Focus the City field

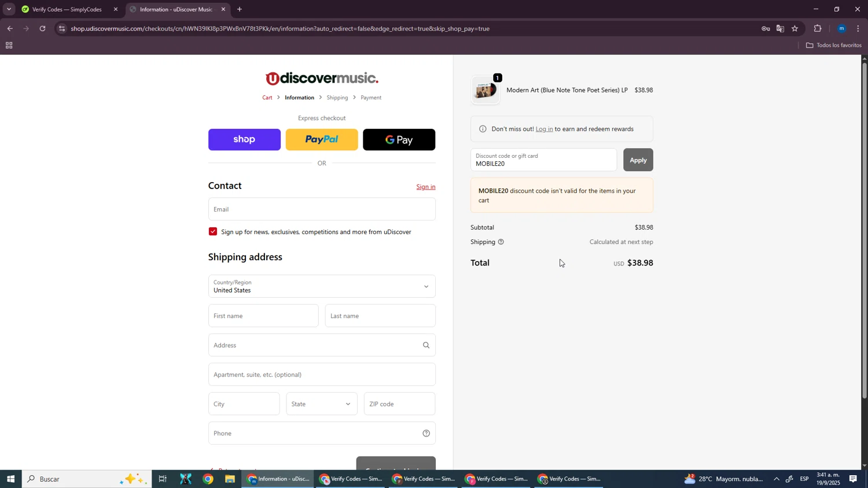[x=244, y=404]
